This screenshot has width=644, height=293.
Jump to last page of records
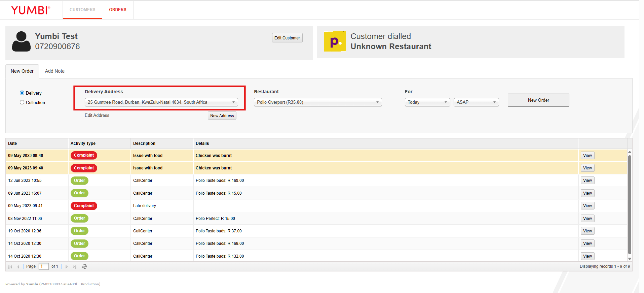point(75,266)
